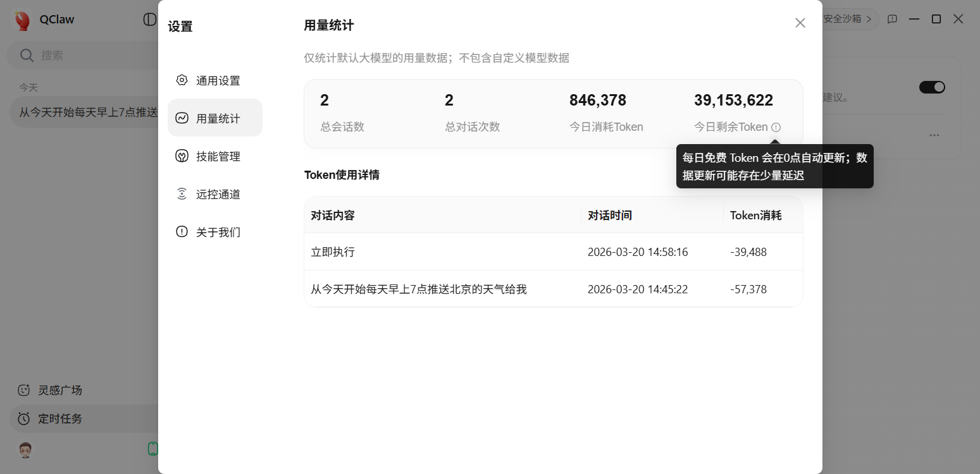The height and width of the screenshot is (474, 980).
Task: Toggle the black switch in background panel
Action: 932,87
